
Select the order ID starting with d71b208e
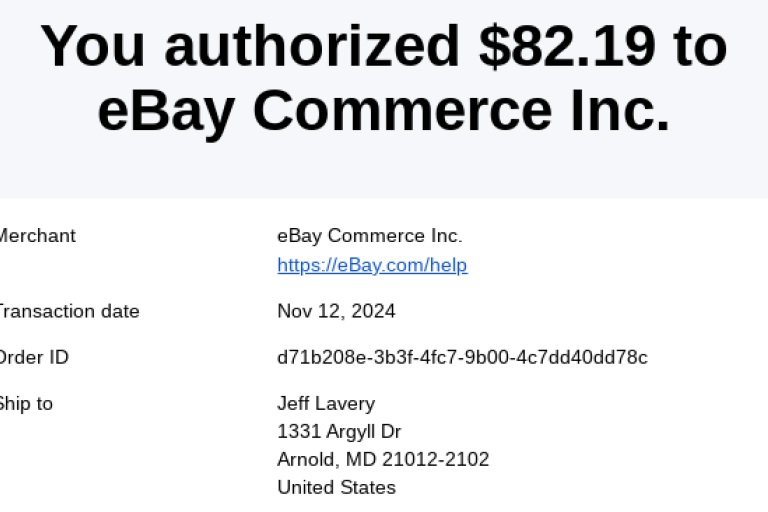pos(462,357)
